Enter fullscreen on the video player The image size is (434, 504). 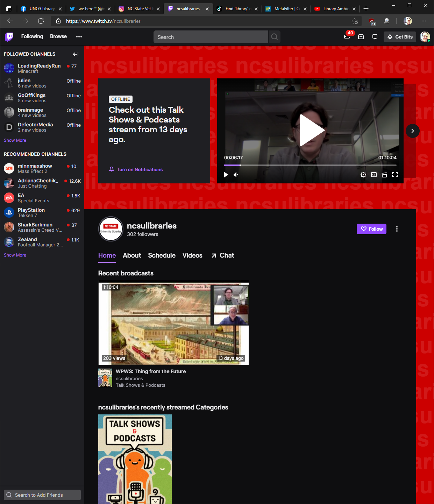coord(395,175)
